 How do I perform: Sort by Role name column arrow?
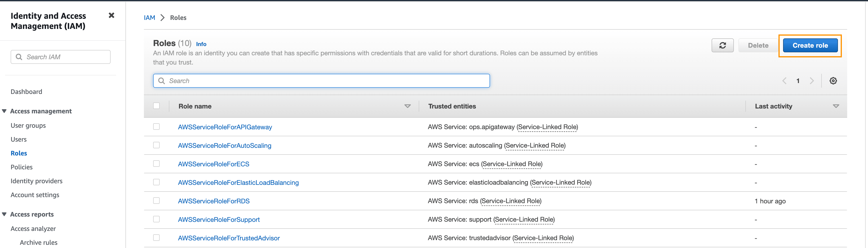pos(407,106)
